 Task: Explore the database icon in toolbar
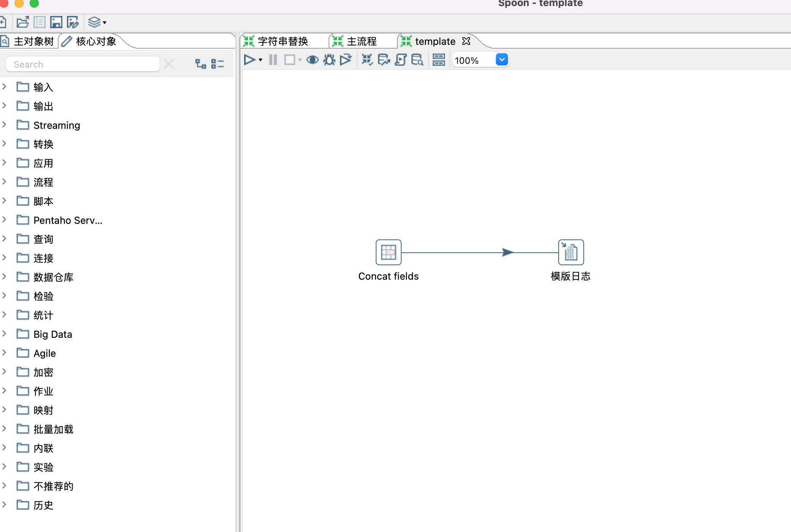click(417, 60)
